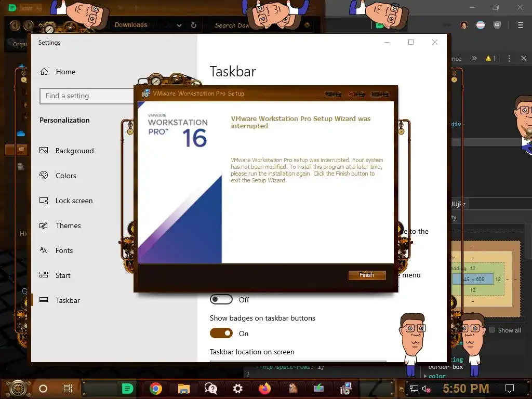Close the DevTools panel
The image size is (532, 399).
524,58
